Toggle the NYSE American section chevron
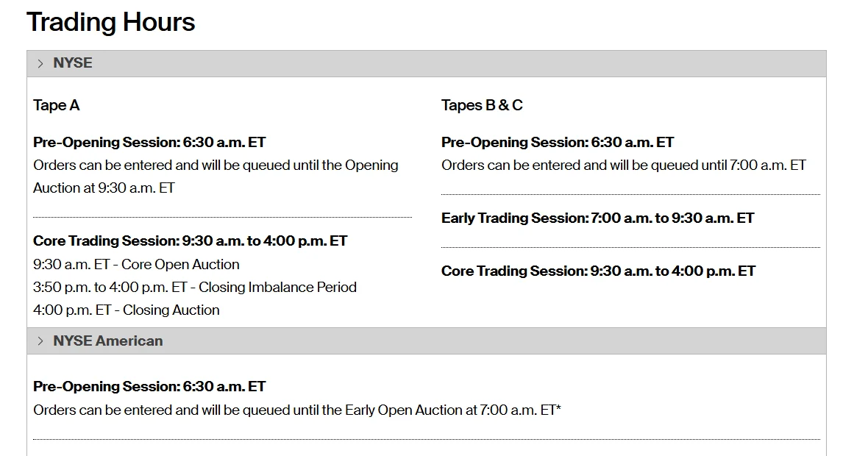This screenshot has width=868, height=456. click(x=40, y=341)
